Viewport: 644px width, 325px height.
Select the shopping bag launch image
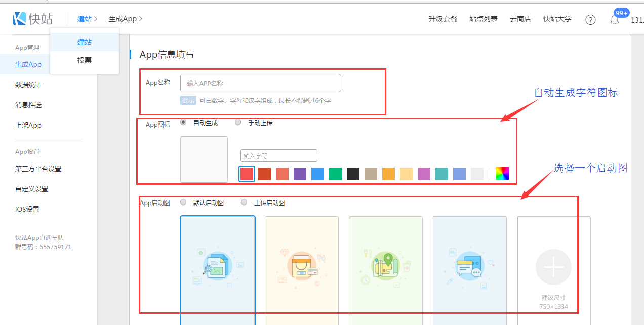302,268
